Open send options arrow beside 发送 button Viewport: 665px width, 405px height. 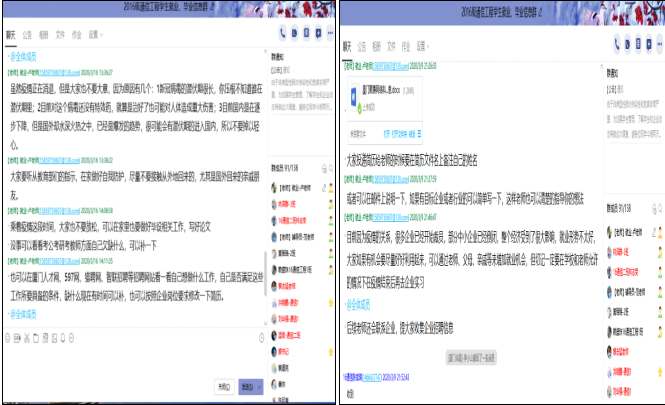(x=260, y=386)
